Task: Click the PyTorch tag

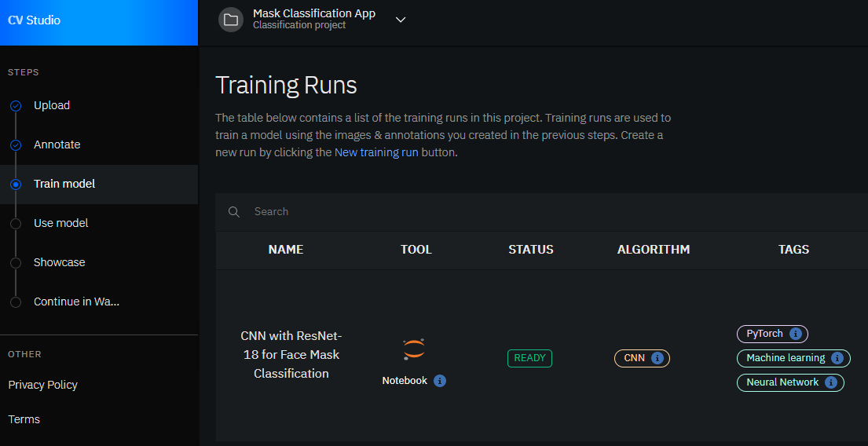Action: click(772, 334)
